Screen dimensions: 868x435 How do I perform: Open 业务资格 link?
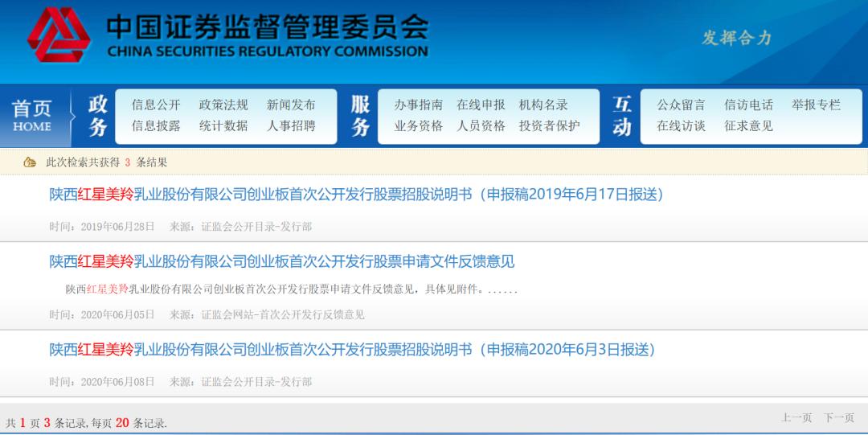[x=419, y=126]
